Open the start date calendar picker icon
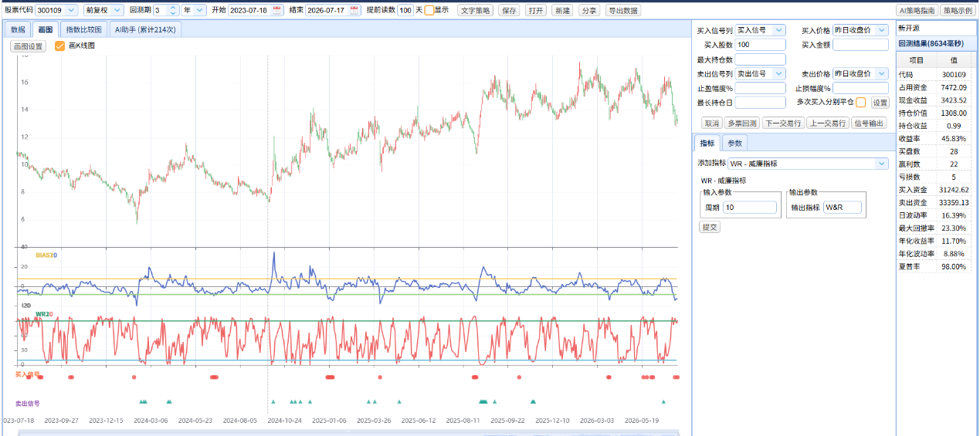The width and height of the screenshot is (980, 436). (x=277, y=10)
